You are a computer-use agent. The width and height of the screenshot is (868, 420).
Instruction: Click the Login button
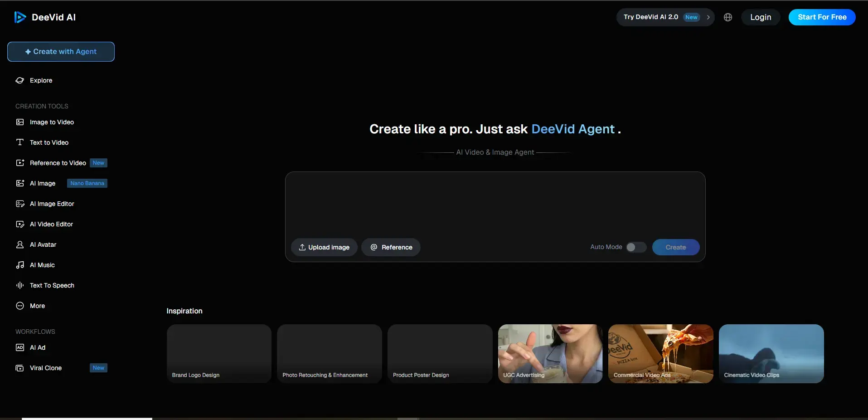pyautogui.click(x=761, y=17)
